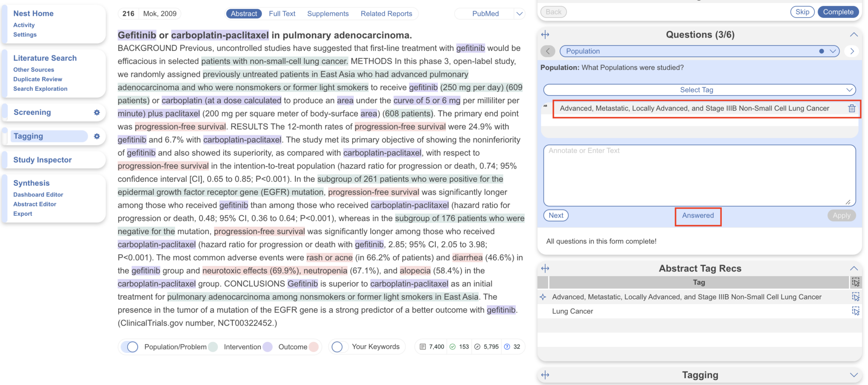868x385 pixels.
Task: Switch to the Full Text tab
Action: [282, 13]
